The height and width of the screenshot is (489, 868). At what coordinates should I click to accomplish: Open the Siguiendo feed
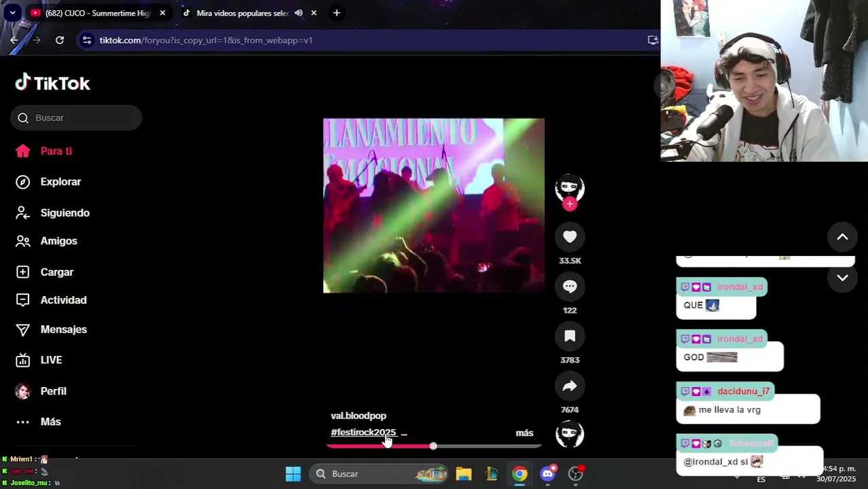(52, 213)
